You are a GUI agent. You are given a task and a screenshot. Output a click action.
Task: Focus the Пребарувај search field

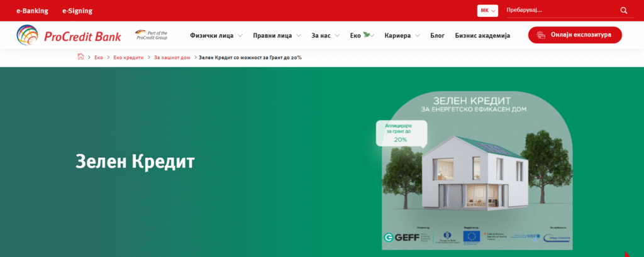(560, 11)
